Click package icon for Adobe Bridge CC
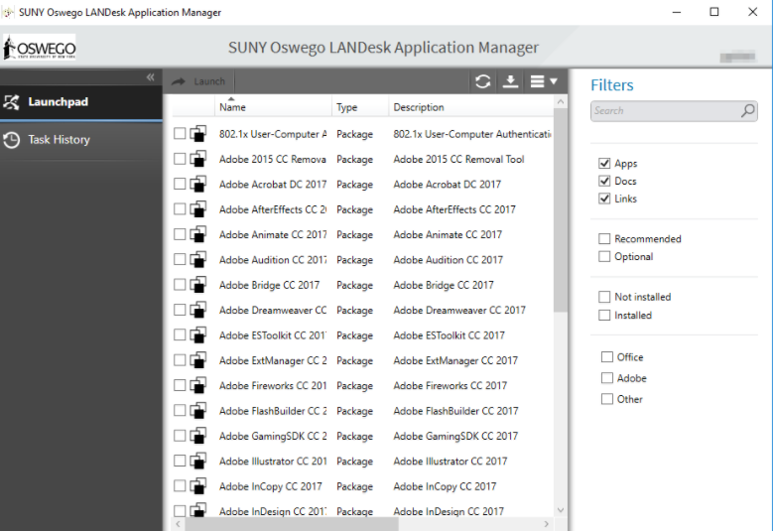 pos(198,285)
